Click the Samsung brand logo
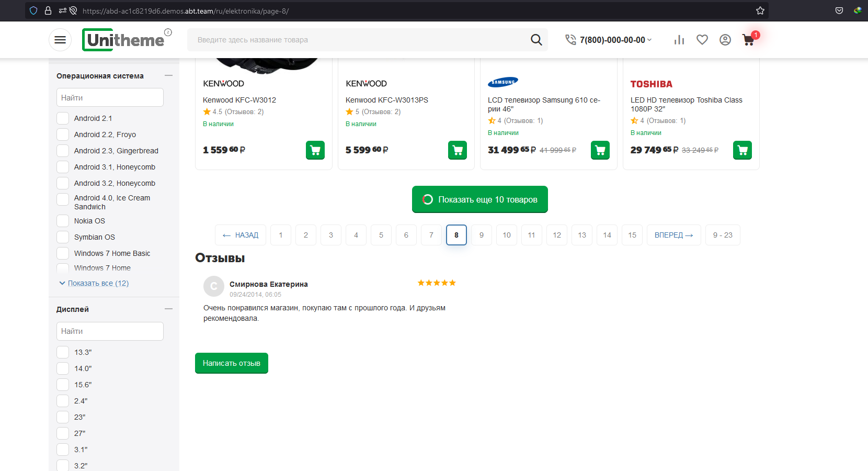Viewport: 868px width, 471px height. click(x=502, y=82)
